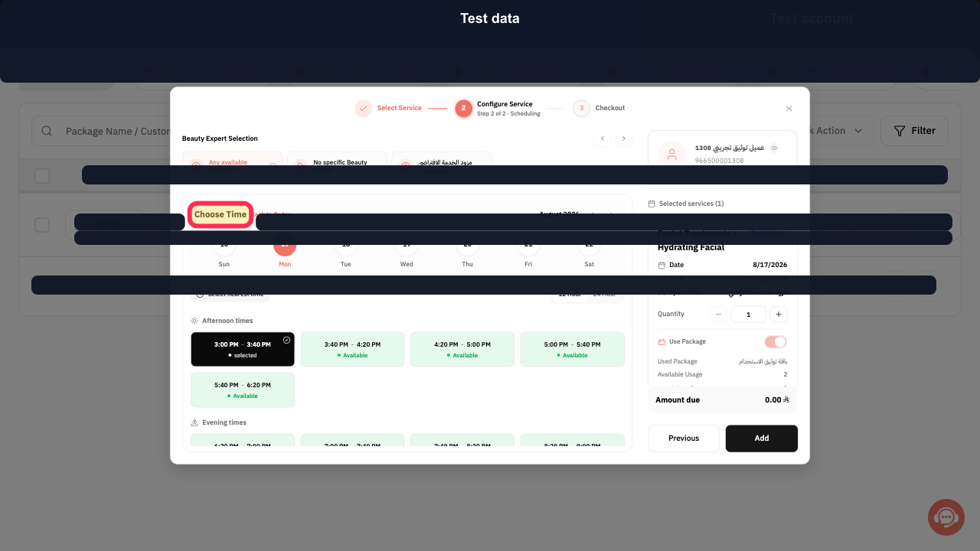980x551 pixels.
Task: Open the Filter panel
Action: pos(914,131)
